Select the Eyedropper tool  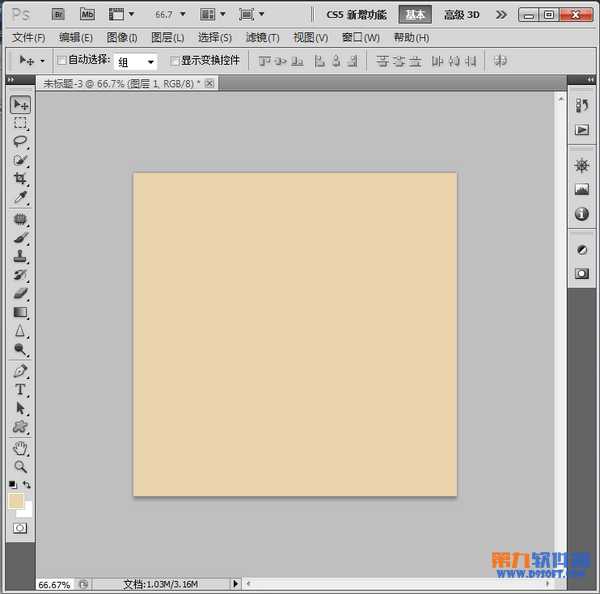click(x=20, y=198)
